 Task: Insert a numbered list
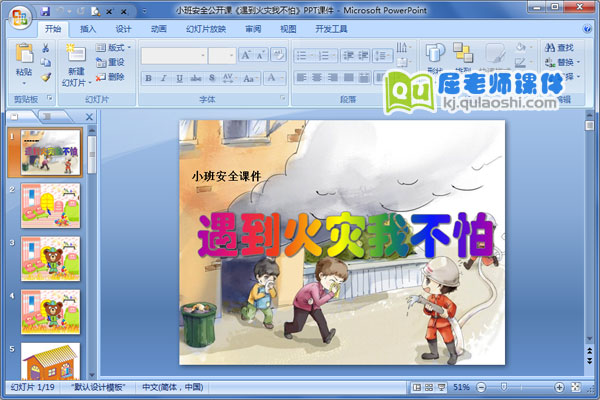pos(326,56)
